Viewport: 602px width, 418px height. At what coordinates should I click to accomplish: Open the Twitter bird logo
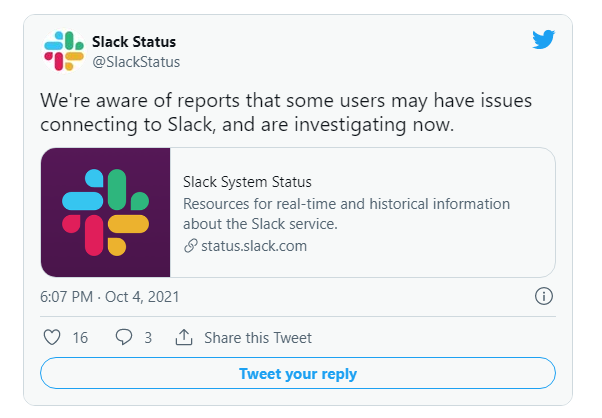(x=543, y=40)
